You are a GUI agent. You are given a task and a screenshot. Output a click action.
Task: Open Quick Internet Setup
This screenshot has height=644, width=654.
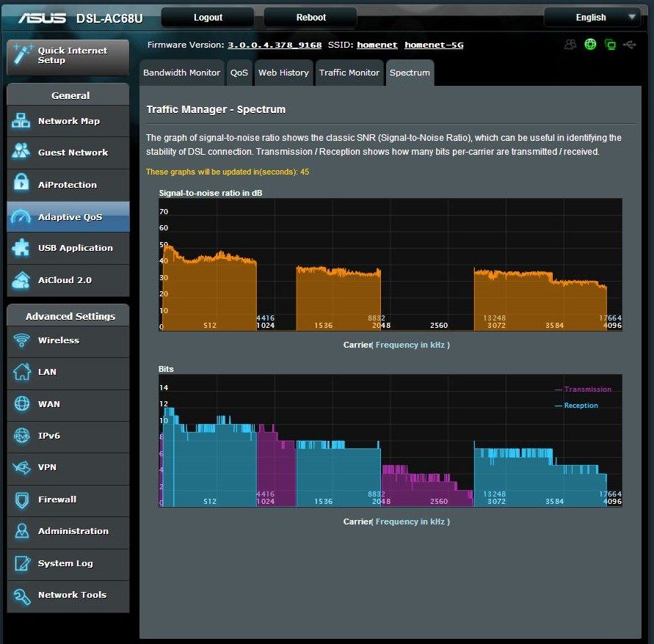(68, 57)
